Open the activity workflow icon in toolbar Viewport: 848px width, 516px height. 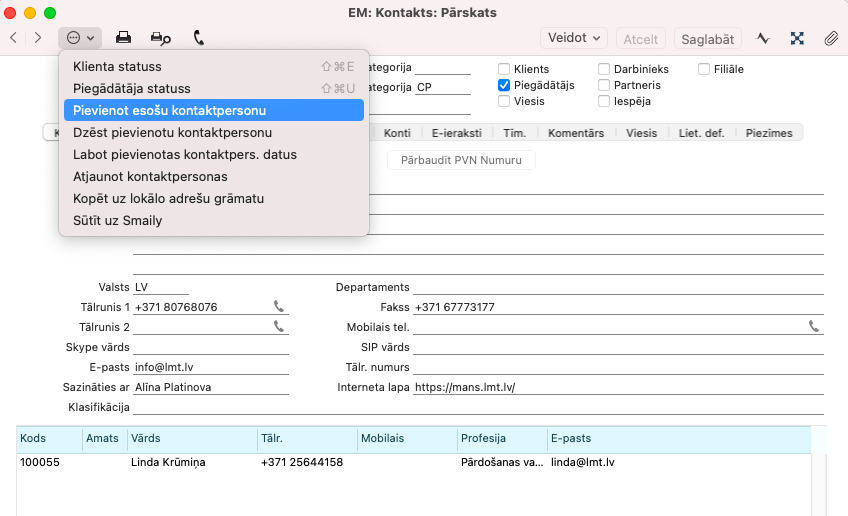[763, 38]
